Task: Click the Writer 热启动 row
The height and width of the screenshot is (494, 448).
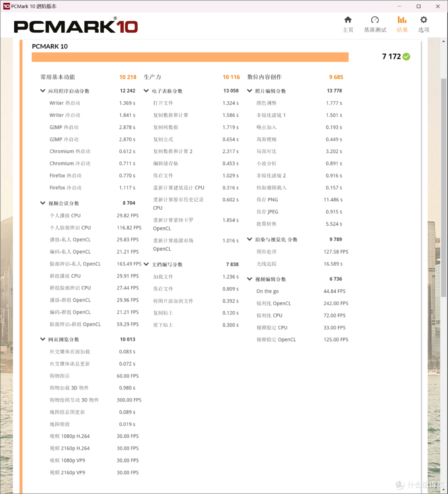Action: click(x=92, y=103)
